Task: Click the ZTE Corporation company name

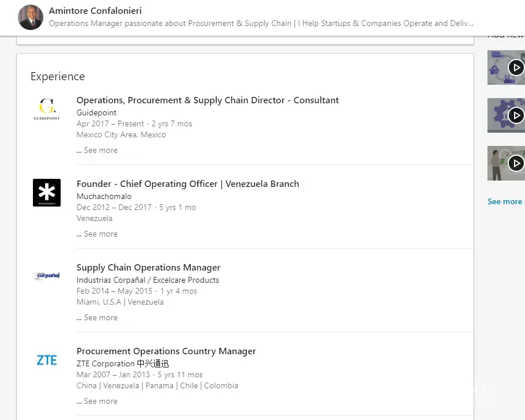Action: click(122, 363)
